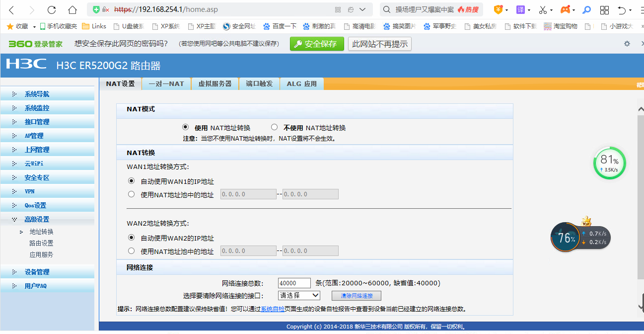The image size is (644, 334).
Task: Click the green security shield icon
Action: click(x=96, y=9)
